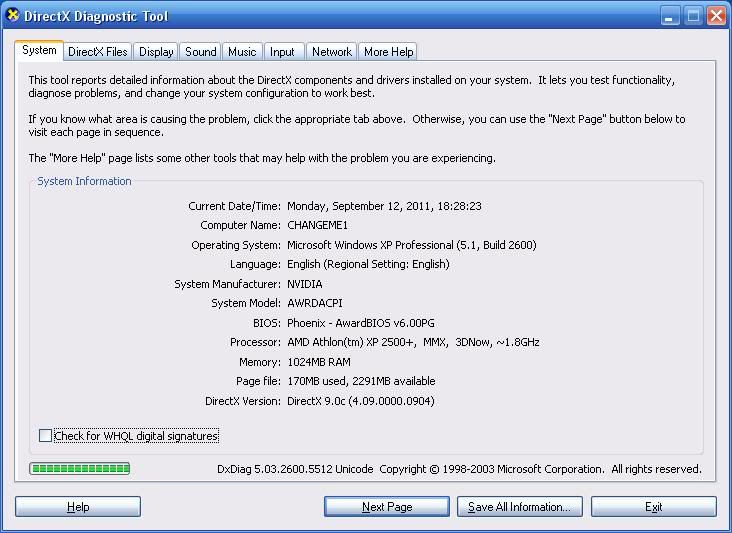Click Microsoft Windows XP Professional text
The image size is (732, 533).
point(370,245)
